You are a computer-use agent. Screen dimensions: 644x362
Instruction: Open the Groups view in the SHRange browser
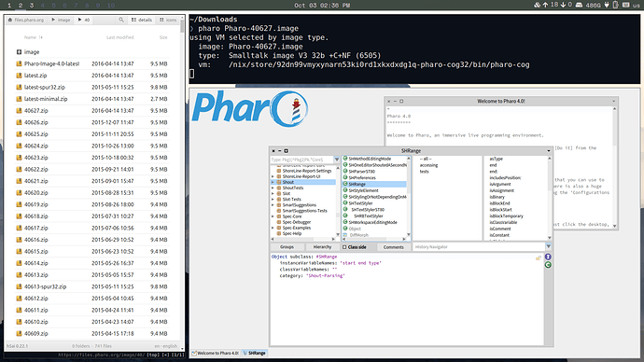tap(287, 247)
